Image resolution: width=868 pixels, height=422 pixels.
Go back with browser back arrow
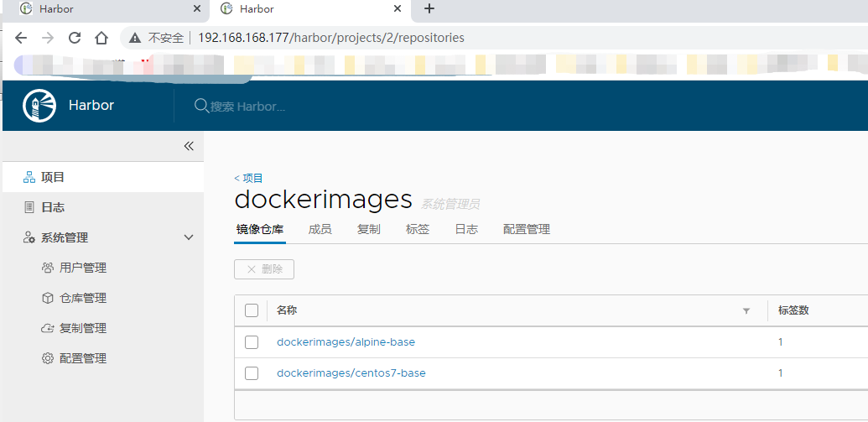pos(20,38)
